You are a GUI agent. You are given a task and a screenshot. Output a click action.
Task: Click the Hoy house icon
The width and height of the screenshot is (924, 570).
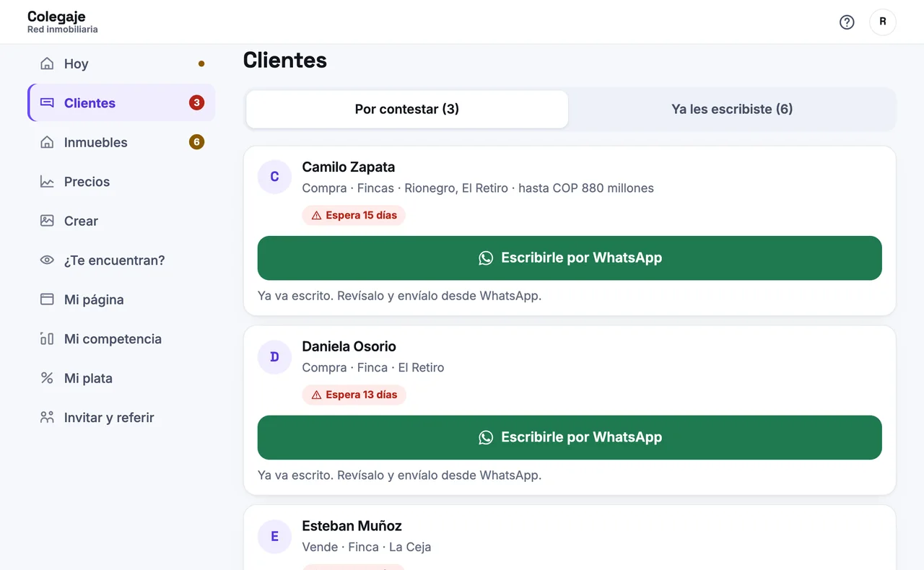(x=47, y=63)
